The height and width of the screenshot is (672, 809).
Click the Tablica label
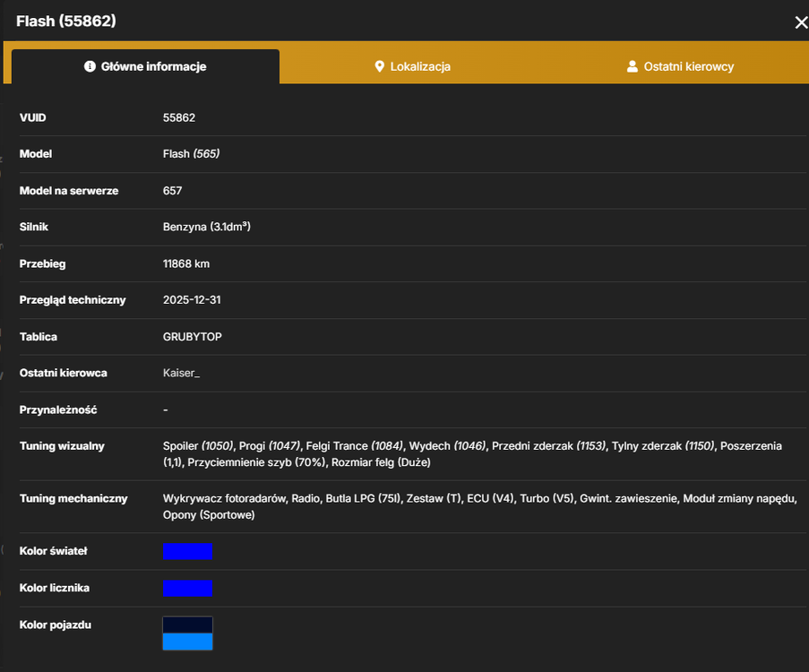coord(39,337)
